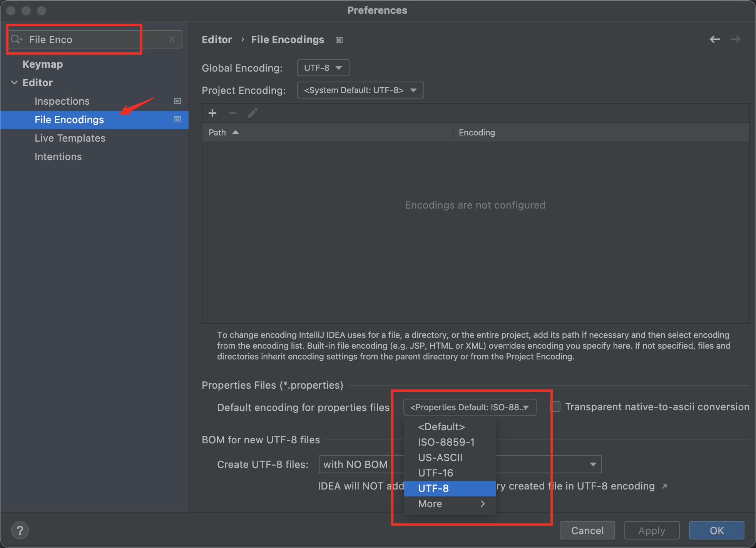The image size is (756, 548).
Task: Click the Cancel button
Action: click(587, 530)
